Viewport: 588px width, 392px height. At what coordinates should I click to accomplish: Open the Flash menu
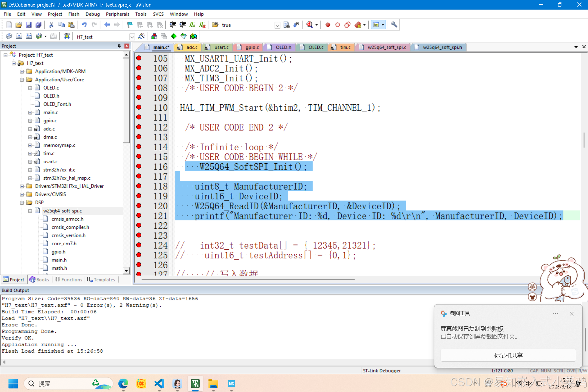74,14
